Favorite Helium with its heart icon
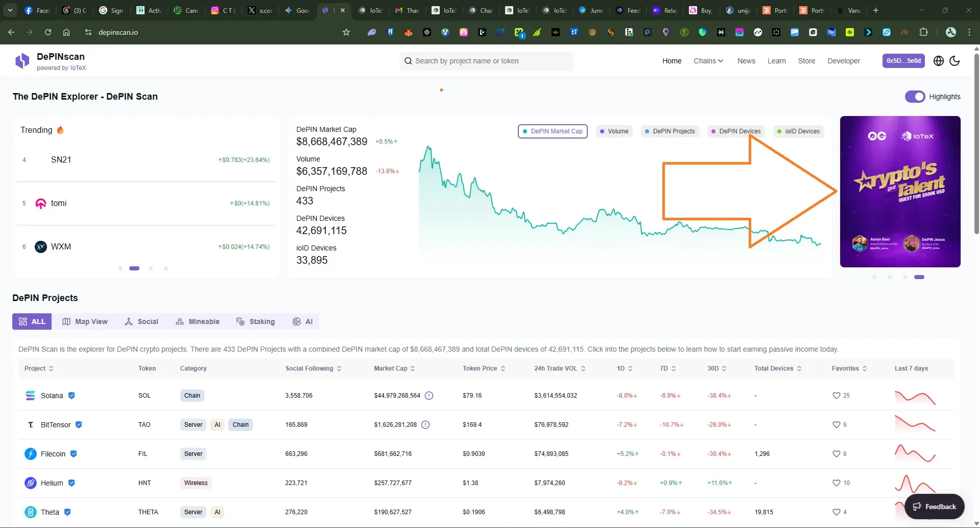This screenshot has width=980, height=528. click(x=836, y=483)
